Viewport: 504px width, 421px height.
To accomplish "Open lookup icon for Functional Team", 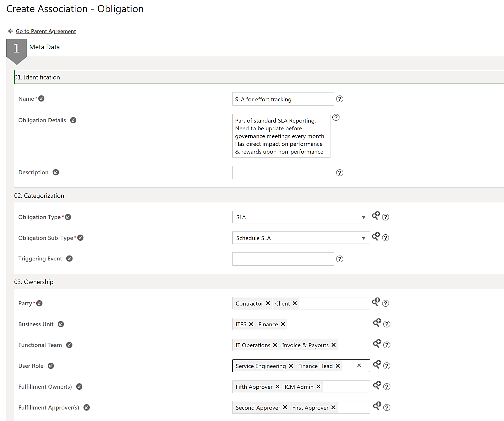I will (x=377, y=344).
